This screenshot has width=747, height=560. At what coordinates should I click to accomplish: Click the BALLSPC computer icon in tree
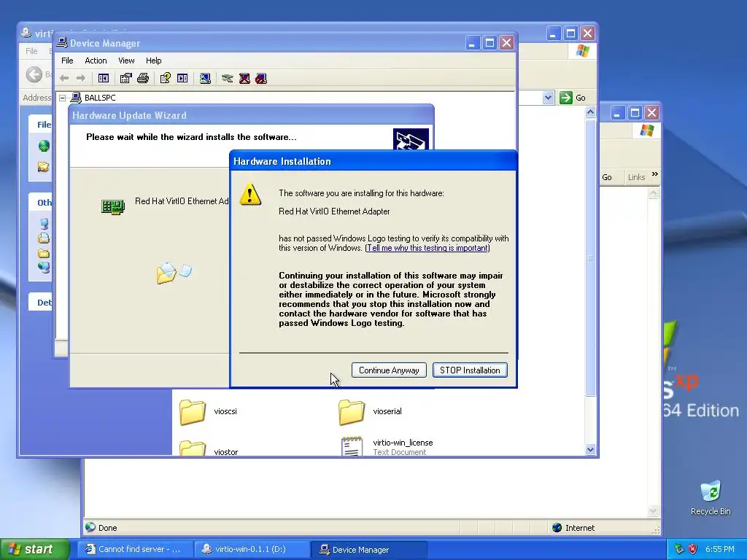coord(76,98)
